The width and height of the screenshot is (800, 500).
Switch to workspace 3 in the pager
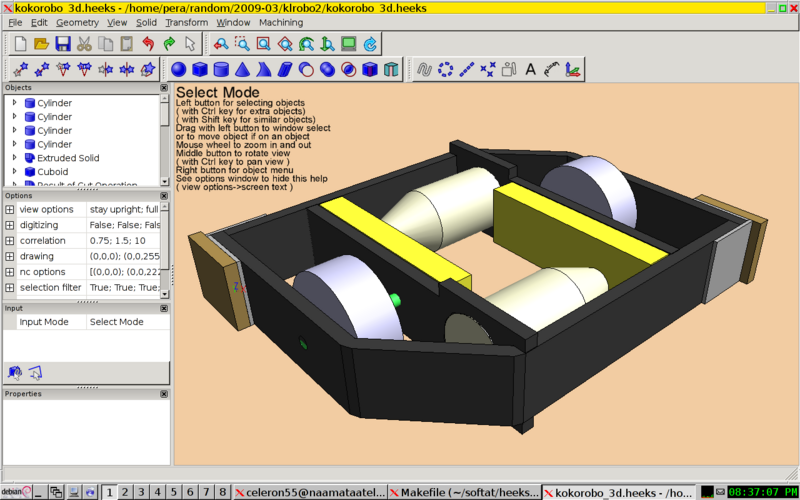(141, 492)
